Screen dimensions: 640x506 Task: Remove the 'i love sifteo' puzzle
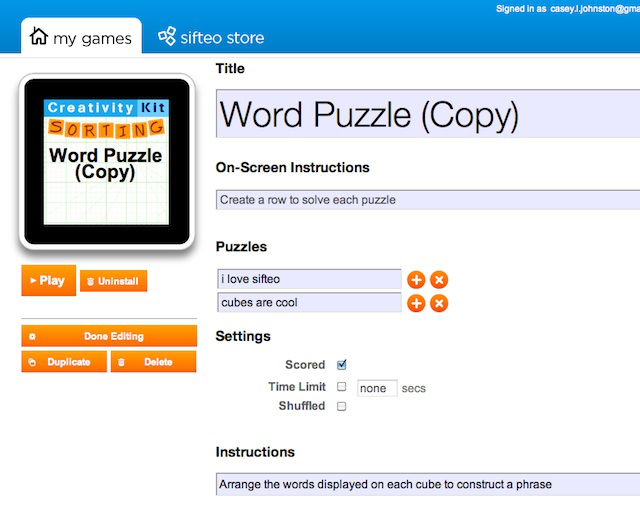(439, 280)
